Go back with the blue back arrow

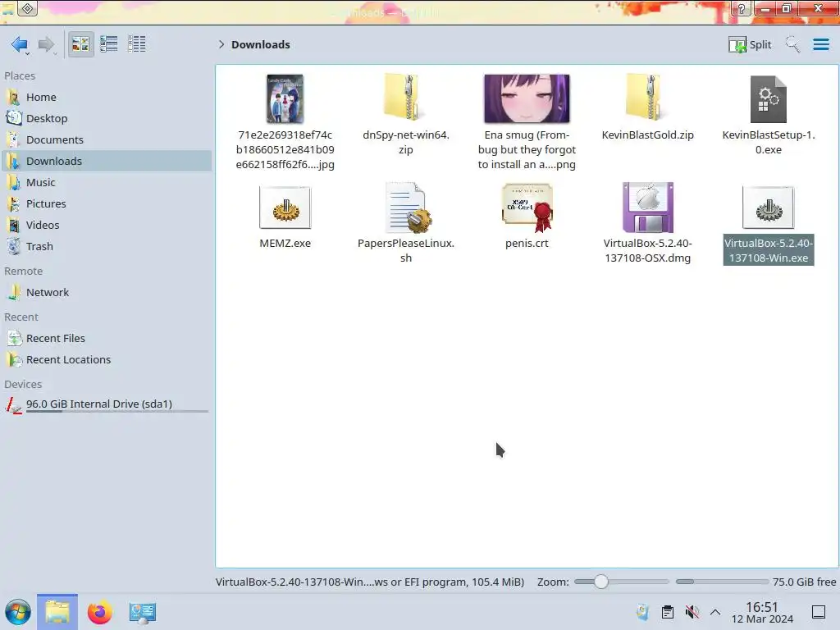[20, 44]
